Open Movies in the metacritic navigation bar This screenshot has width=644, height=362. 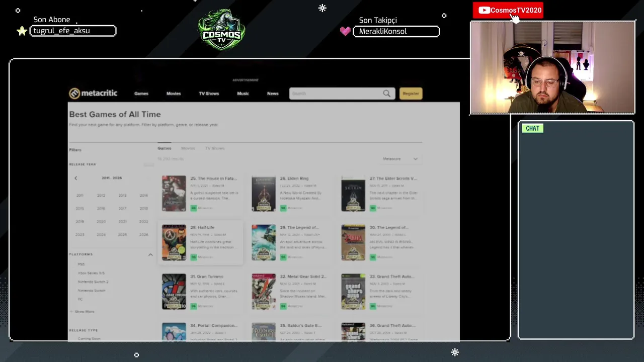tap(174, 94)
